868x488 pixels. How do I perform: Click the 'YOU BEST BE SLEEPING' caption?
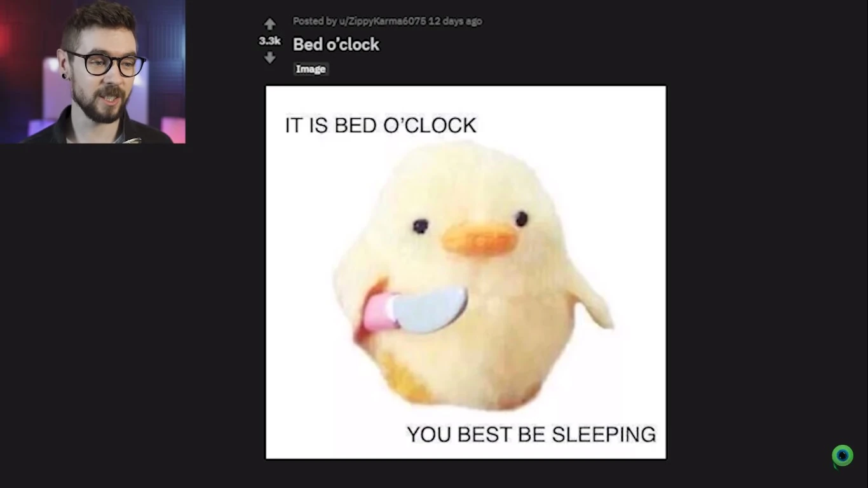pos(531,435)
